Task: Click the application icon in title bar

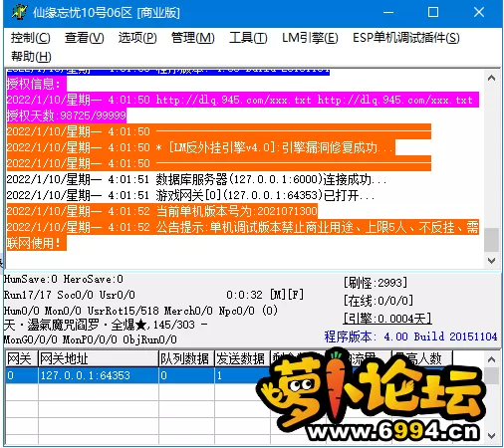Action: pos(19,12)
